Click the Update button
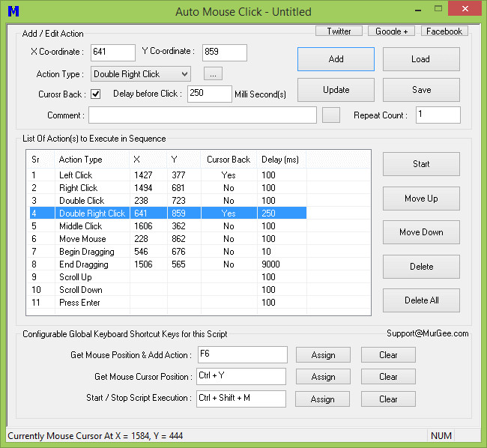Screen dimensions: 487x448 pos(336,90)
